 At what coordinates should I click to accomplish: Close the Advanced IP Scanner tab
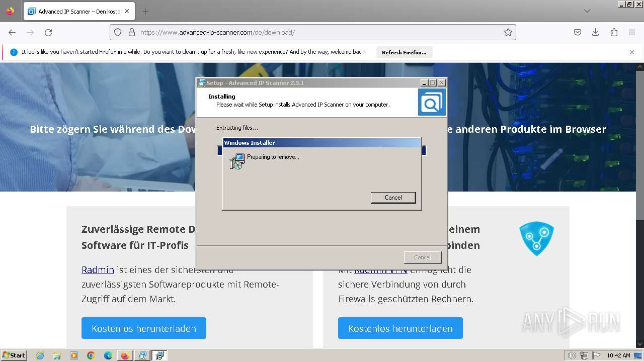click(x=126, y=11)
